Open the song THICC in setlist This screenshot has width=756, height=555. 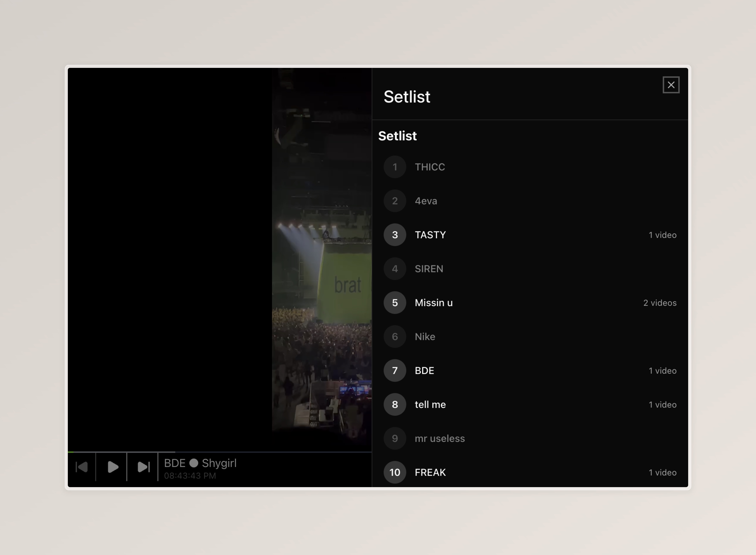click(429, 167)
